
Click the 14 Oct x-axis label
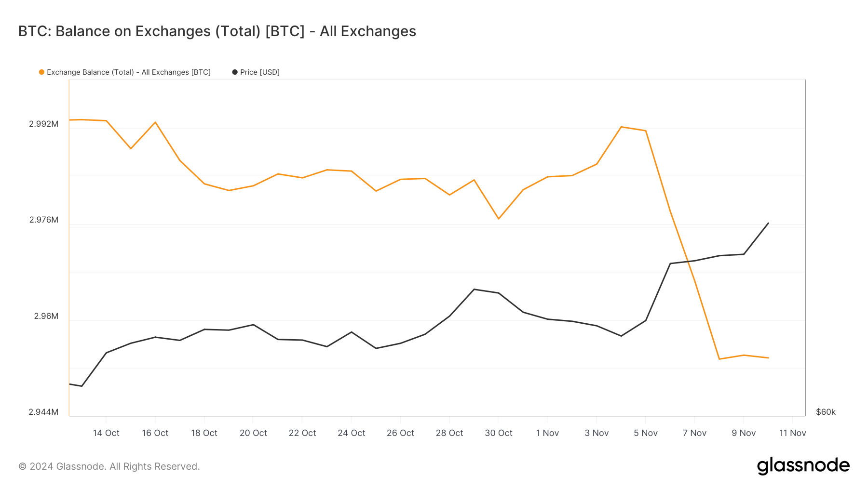pyautogui.click(x=106, y=433)
